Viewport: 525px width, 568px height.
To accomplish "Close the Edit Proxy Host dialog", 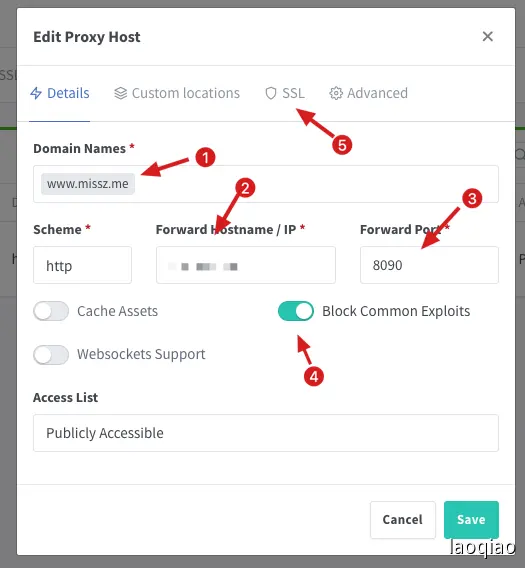I will pos(488,36).
